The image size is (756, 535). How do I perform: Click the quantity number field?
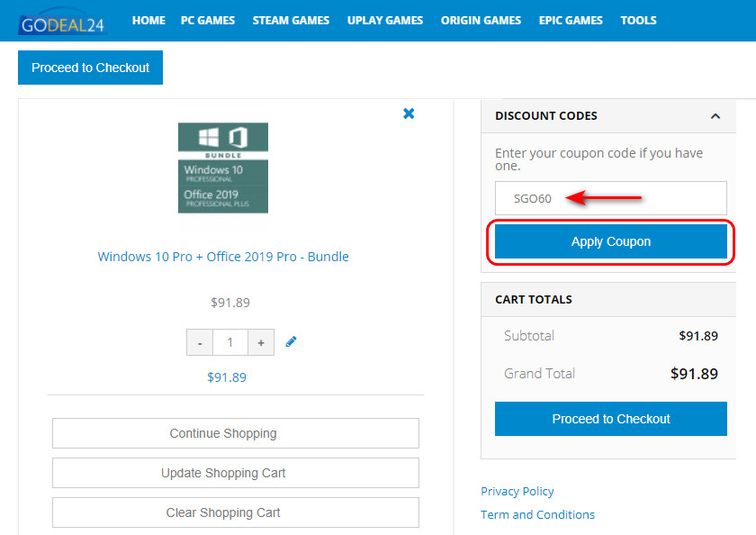pyautogui.click(x=230, y=342)
